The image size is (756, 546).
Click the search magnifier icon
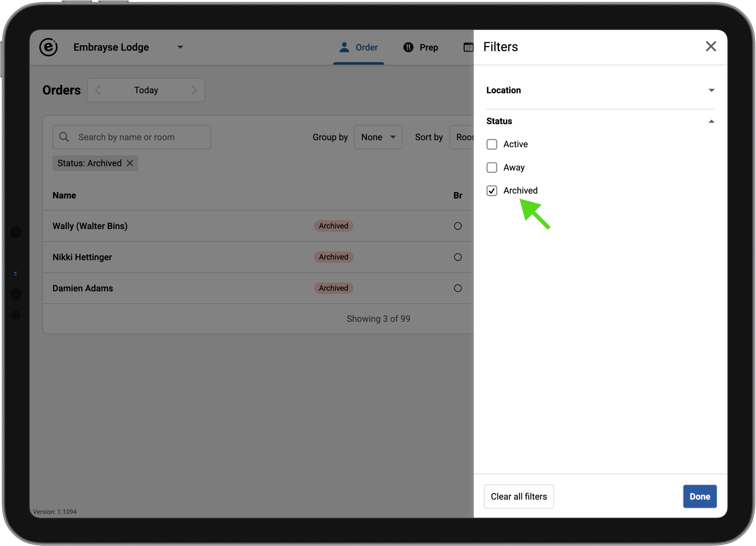click(x=64, y=137)
